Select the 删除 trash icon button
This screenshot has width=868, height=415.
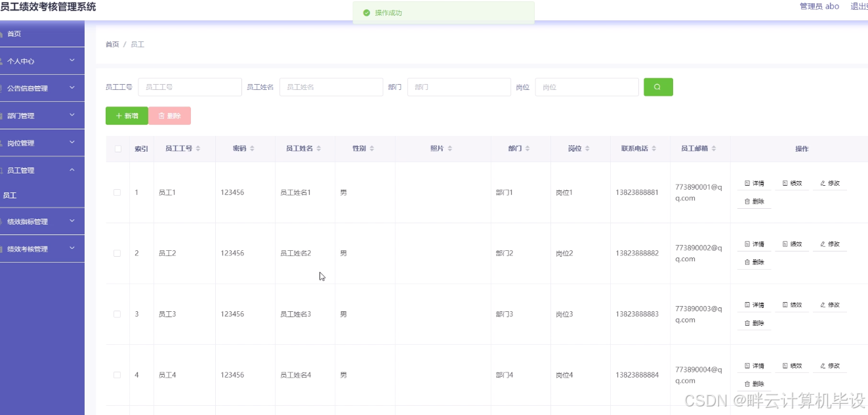tap(169, 116)
